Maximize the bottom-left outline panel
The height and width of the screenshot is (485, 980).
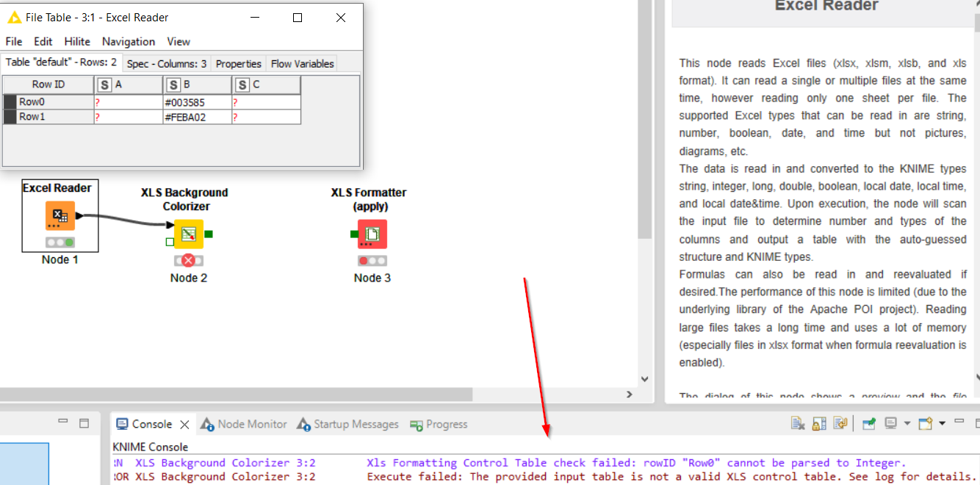(x=84, y=423)
